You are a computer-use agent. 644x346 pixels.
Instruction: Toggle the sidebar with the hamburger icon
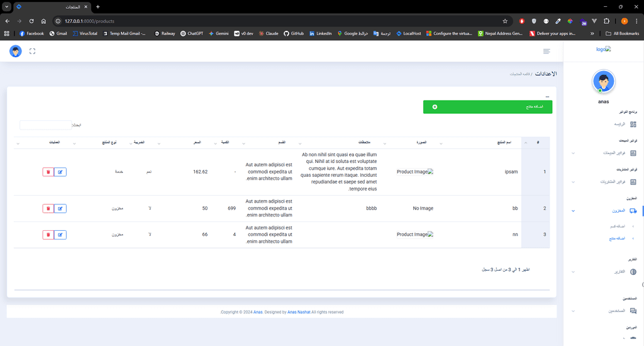[547, 51]
